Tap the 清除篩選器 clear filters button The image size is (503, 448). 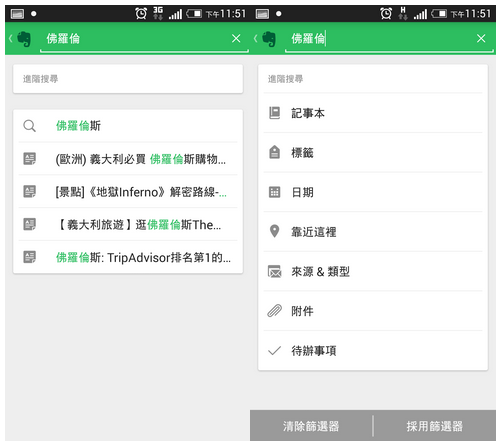311,426
